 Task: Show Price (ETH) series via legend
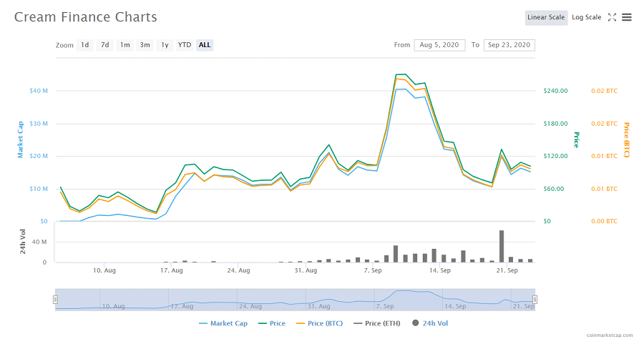click(376, 323)
